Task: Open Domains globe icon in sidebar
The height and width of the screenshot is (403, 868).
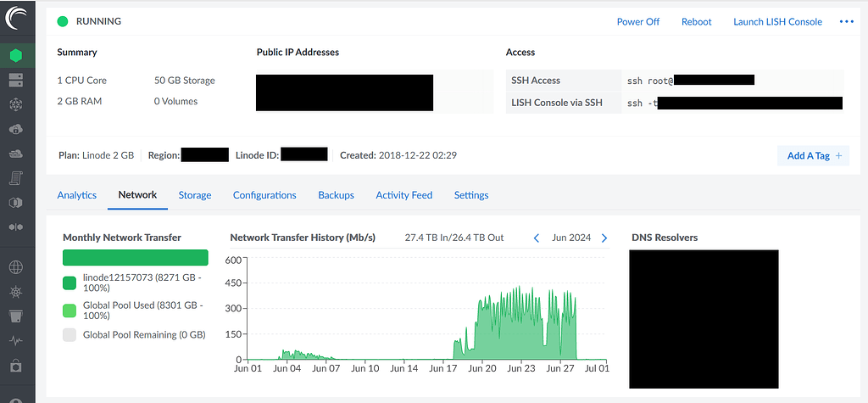Action: click(15, 267)
